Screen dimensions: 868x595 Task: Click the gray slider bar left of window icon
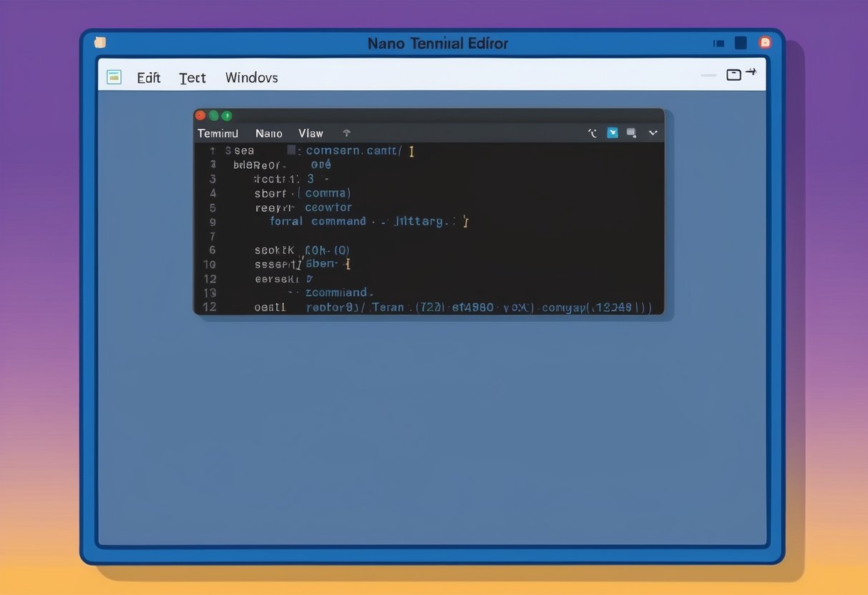(x=708, y=74)
